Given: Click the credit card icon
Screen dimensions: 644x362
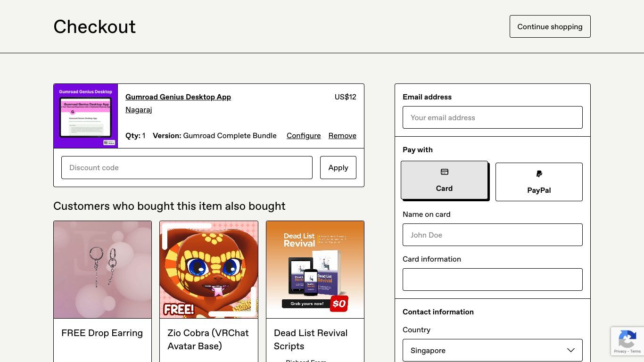Looking at the screenshot, I should click(444, 172).
